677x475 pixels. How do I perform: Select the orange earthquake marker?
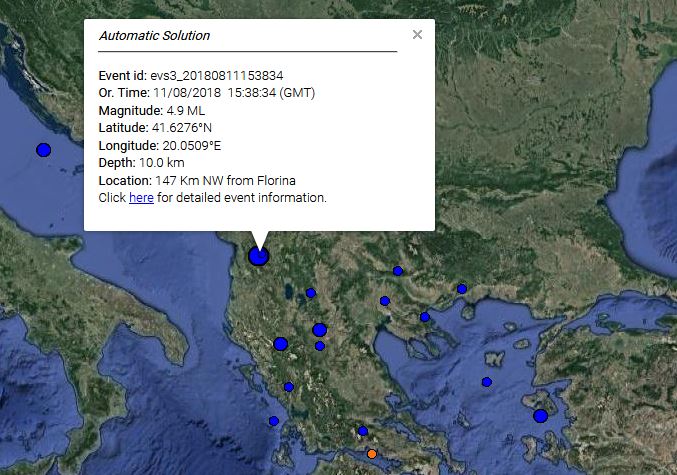click(372, 454)
